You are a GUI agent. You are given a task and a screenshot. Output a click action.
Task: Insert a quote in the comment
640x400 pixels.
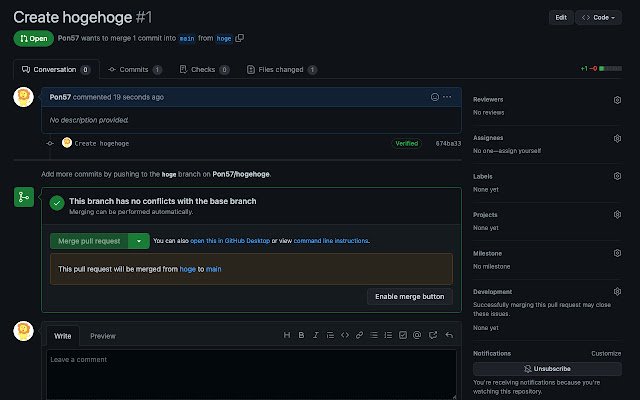point(330,335)
